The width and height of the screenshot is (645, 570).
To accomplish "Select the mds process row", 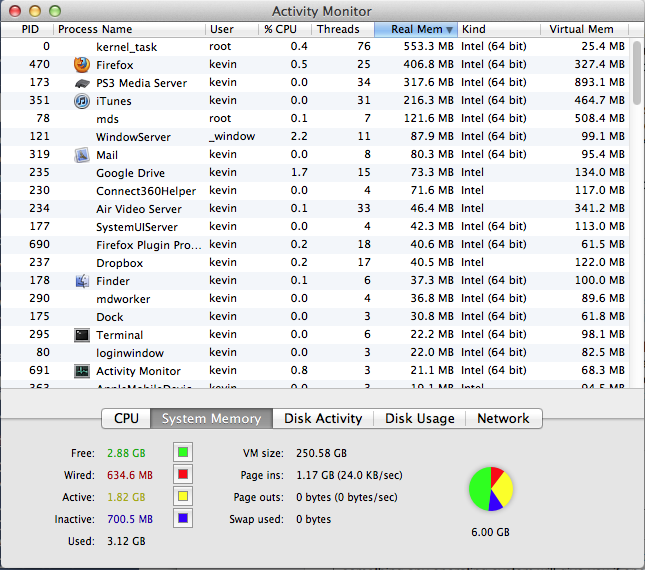I will tap(315, 118).
